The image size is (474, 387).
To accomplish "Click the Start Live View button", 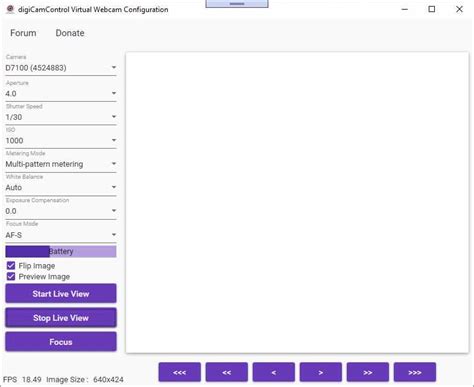I will pos(61,294).
